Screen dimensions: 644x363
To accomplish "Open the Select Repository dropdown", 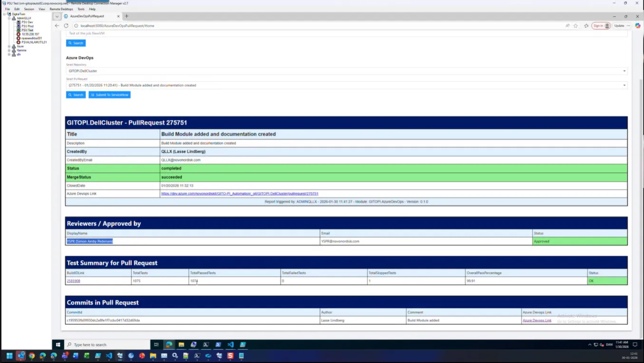I will 346,71.
